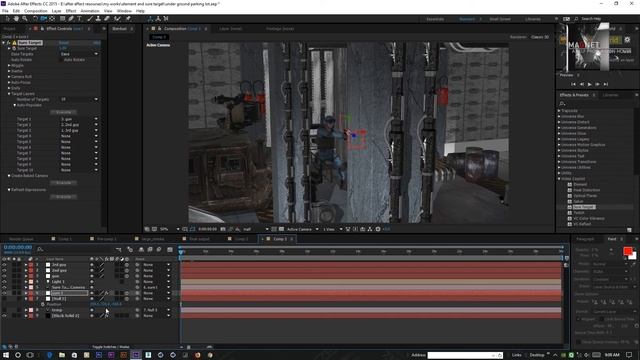This screenshot has width=640, height=360.
Task: Select the Clone Stamp tool
Action: pyautogui.click(x=98, y=18)
